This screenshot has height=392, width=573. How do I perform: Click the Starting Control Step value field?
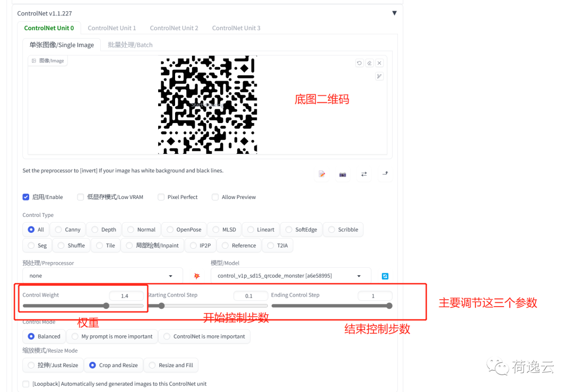(250, 295)
